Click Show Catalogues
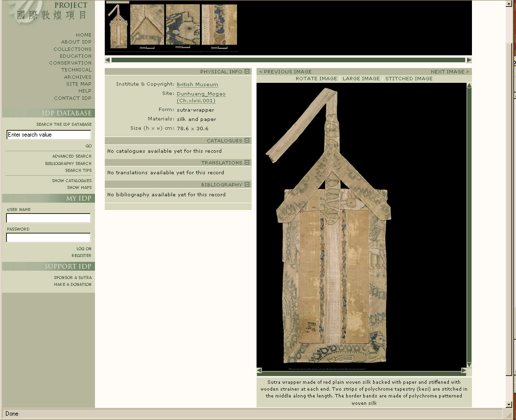Image resolution: width=516 pixels, height=420 pixels. click(72, 181)
